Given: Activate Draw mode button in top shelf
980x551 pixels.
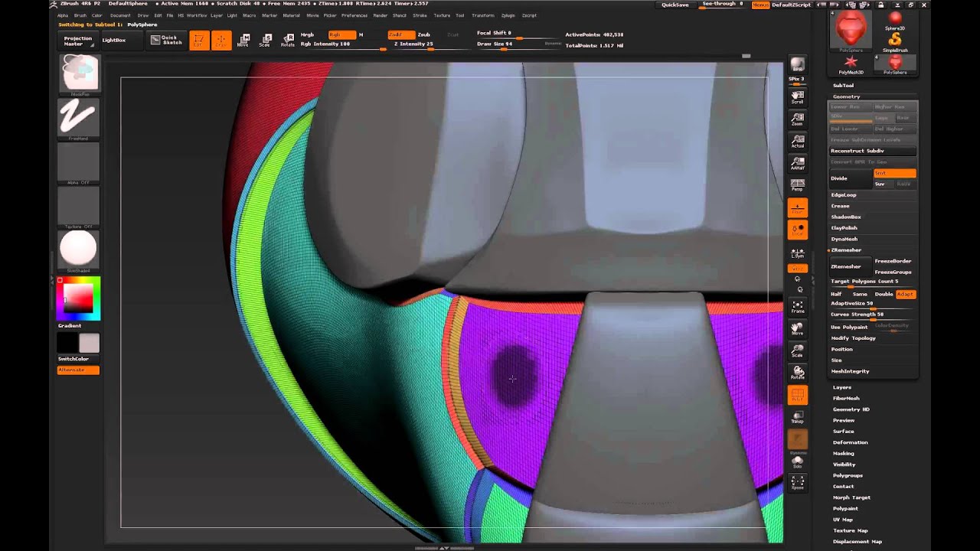Looking at the screenshot, I should (221, 41).
